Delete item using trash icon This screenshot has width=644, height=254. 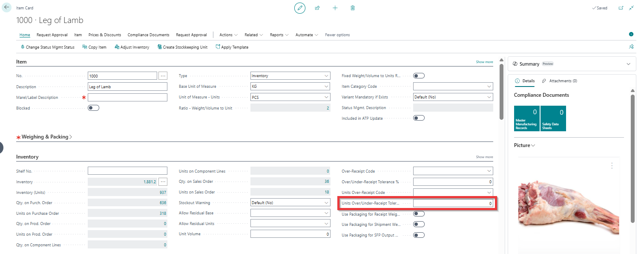[x=353, y=8]
